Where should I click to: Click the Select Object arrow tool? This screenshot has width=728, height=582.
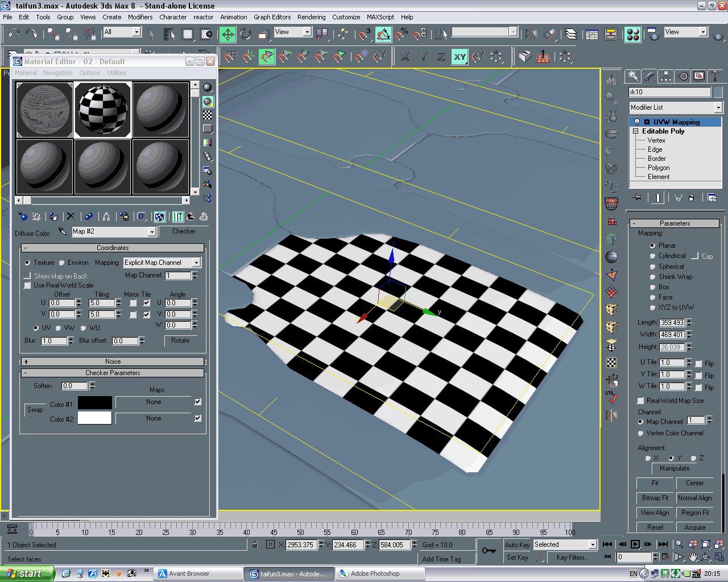(x=151, y=34)
